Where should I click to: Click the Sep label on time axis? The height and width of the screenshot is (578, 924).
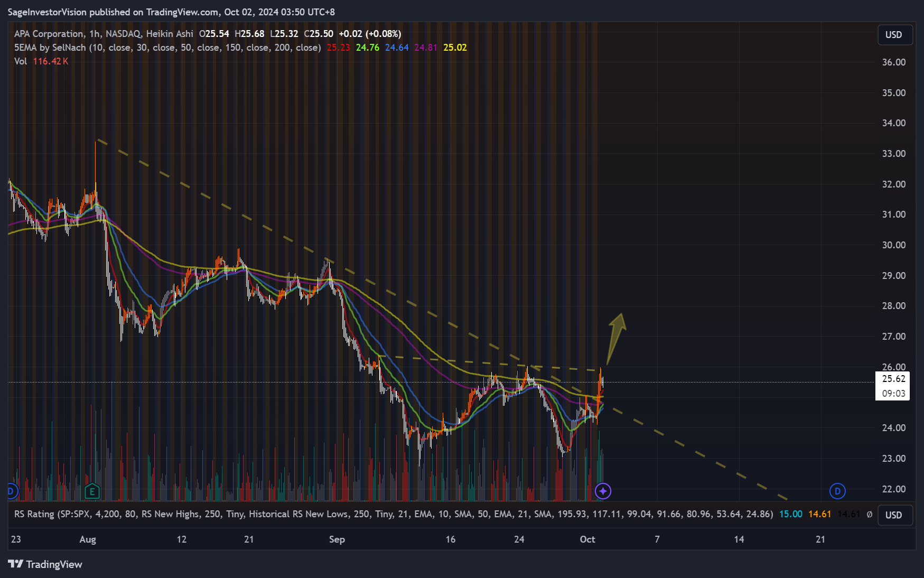click(337, 539)
